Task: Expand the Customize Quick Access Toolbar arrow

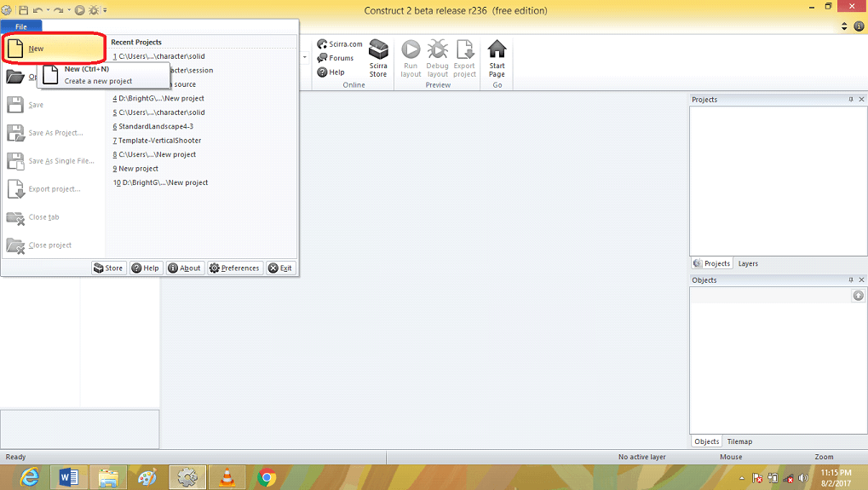Action: tap(105, 10)
